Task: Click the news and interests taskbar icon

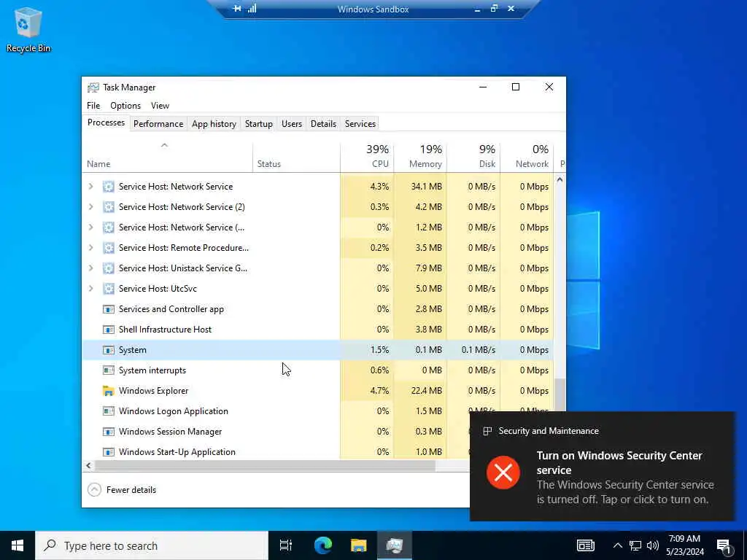Action: coord(586,545)
